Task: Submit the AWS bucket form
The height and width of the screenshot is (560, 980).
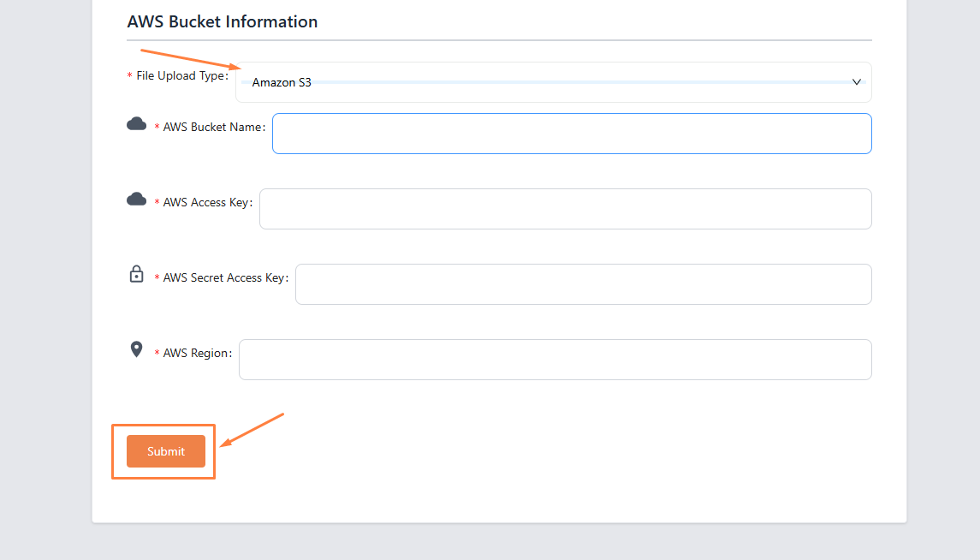Action: pyautogui.click(x=166, y=451)
